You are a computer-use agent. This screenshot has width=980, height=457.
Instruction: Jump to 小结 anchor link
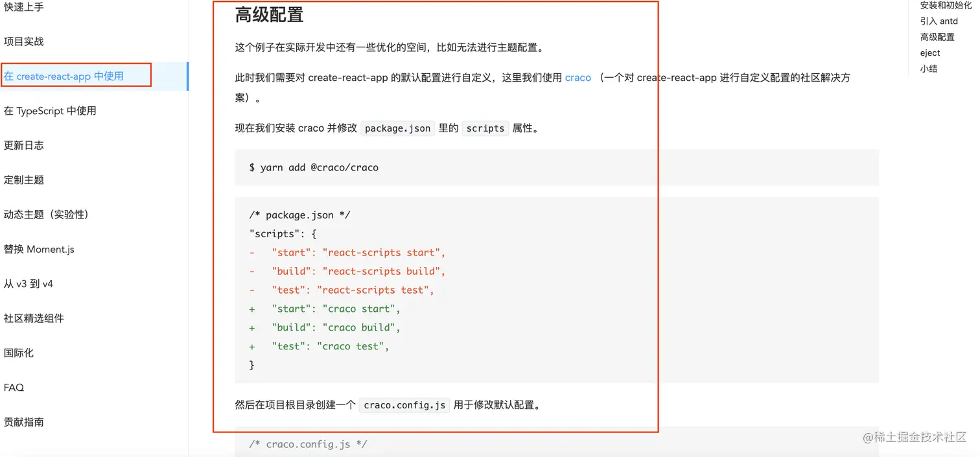pos(929,69)
